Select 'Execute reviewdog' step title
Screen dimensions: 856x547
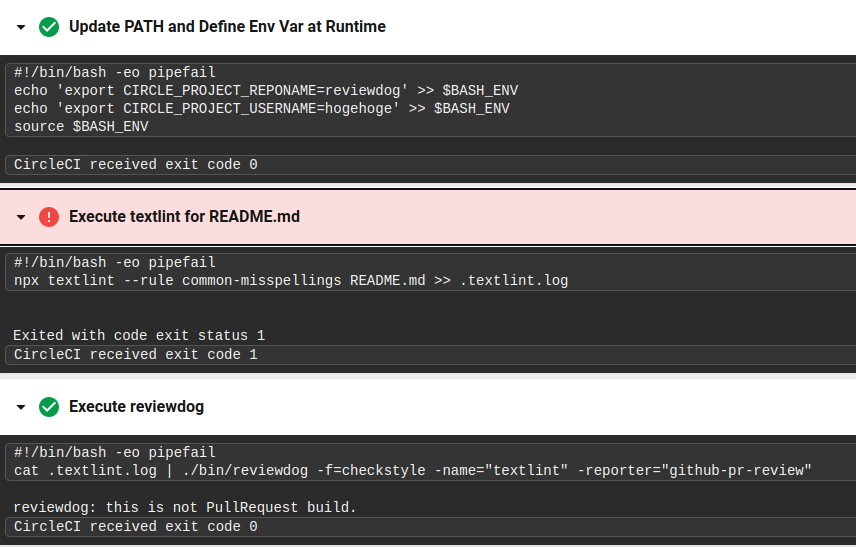[x=136, y=407]
